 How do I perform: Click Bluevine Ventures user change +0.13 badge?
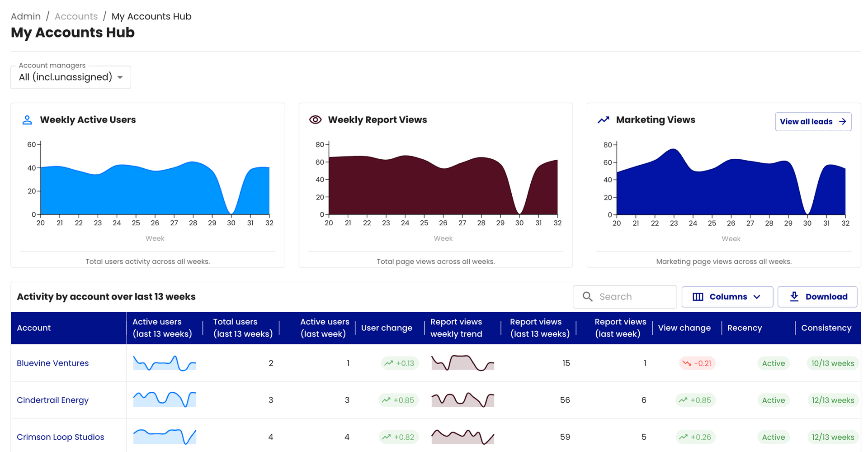click(400, 363)
